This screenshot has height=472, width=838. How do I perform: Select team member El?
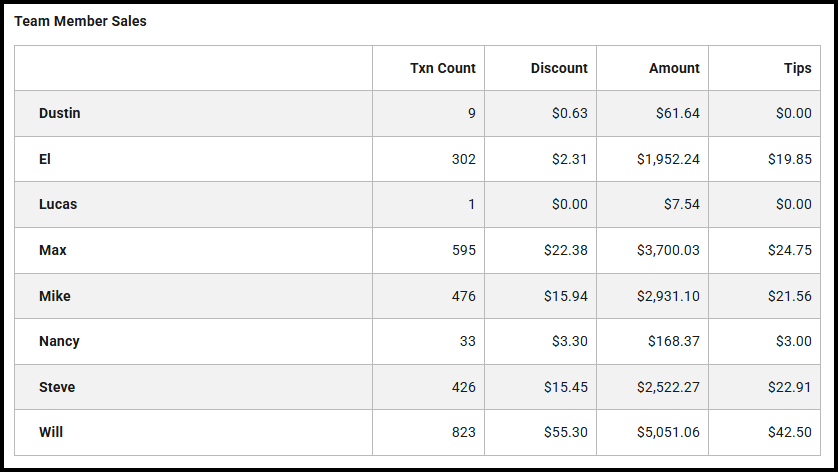pyautogui.click(x=45, y=159)
